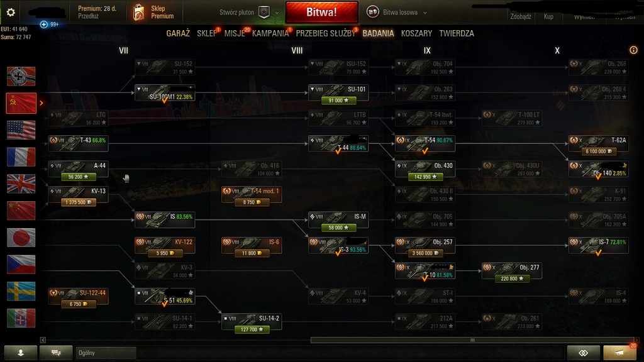Image resolution: width=644 pixels, height=362 pixels.
Task: Open the chat channels icon
Action: click(x=56, y=353)
